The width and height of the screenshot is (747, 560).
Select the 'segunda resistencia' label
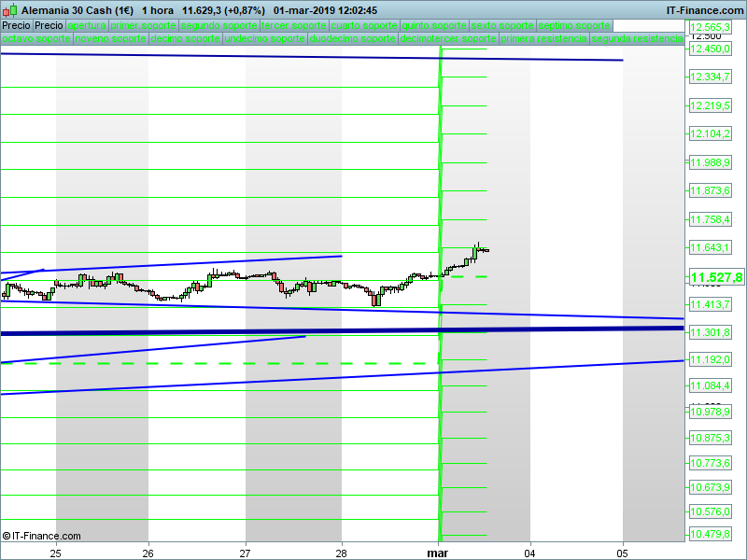(637, 39)
